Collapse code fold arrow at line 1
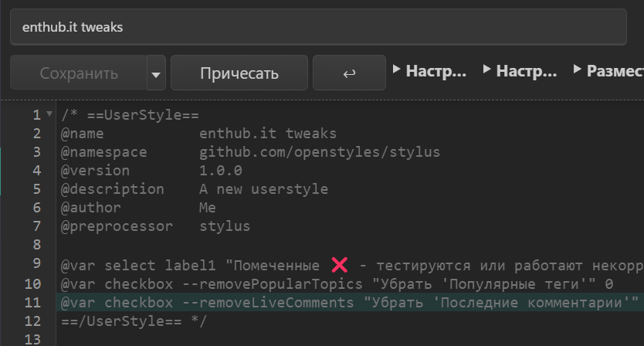644x346 pixels. [x=49, y=114]
